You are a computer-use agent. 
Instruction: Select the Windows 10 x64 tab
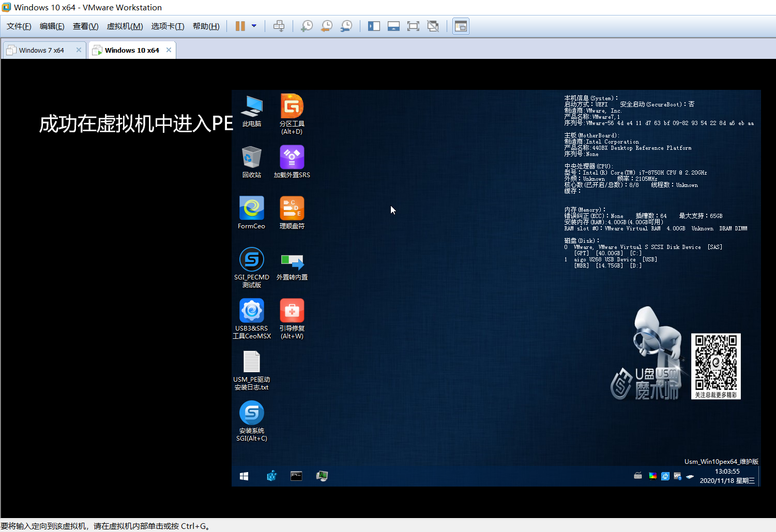coord(132,50)
